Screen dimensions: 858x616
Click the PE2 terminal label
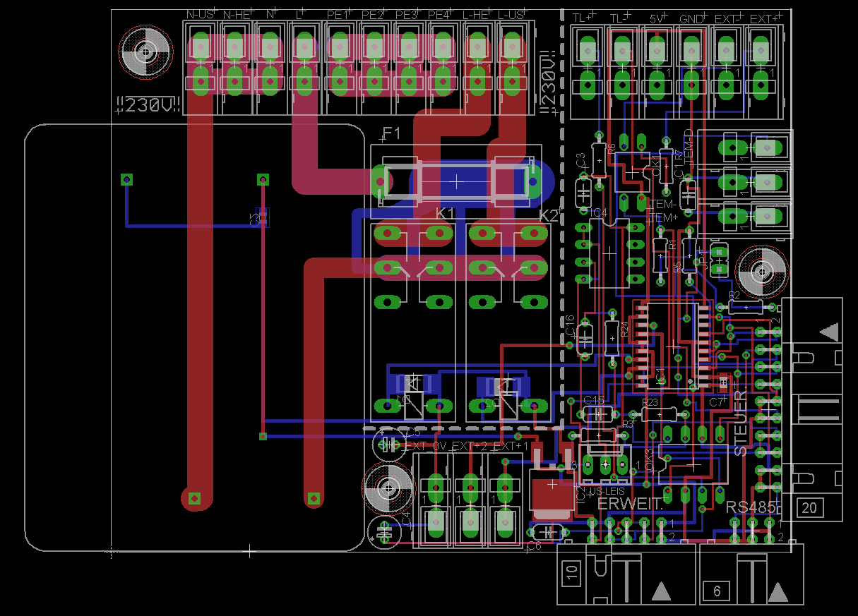[373, 14]
